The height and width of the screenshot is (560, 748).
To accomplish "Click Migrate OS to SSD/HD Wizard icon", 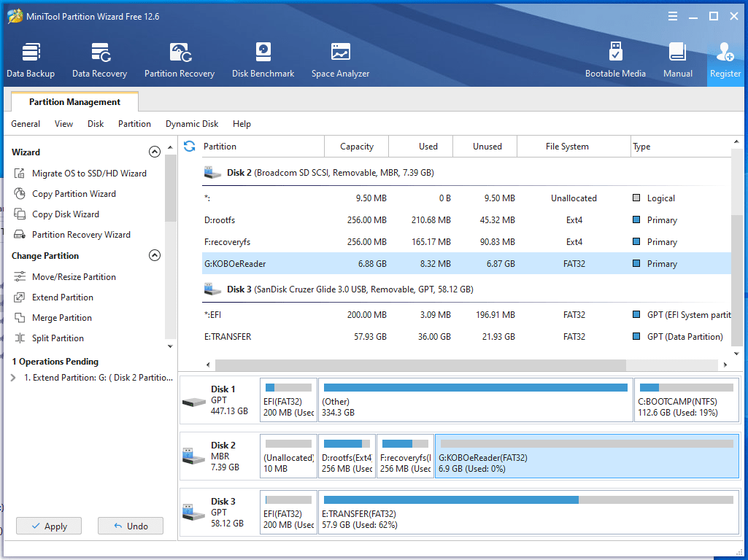I will pyautogui.click(x=20, y=173).
